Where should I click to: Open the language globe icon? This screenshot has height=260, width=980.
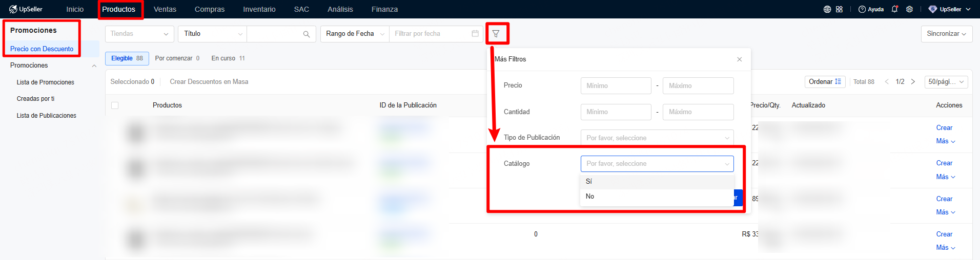pos(827,9)
